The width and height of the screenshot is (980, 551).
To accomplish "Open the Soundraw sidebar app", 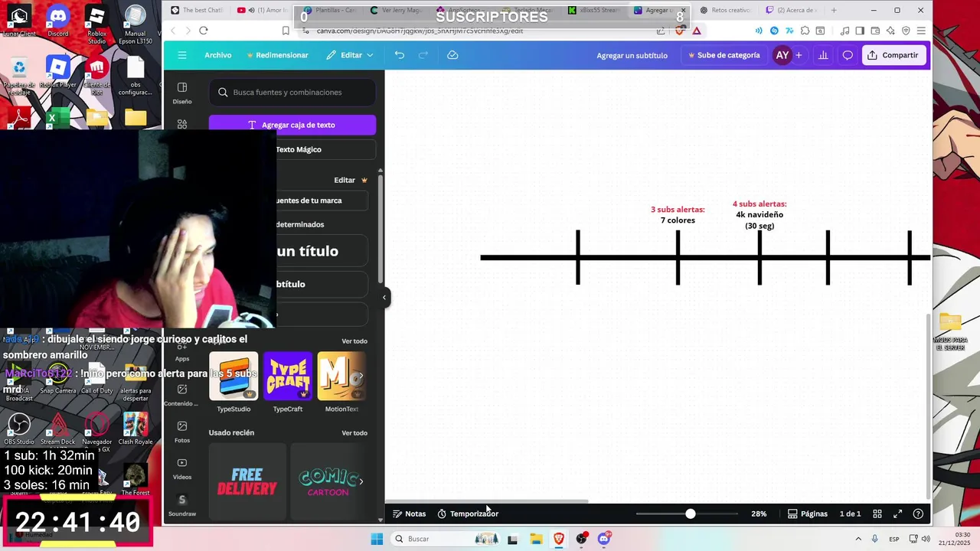I will click(182, 505).
